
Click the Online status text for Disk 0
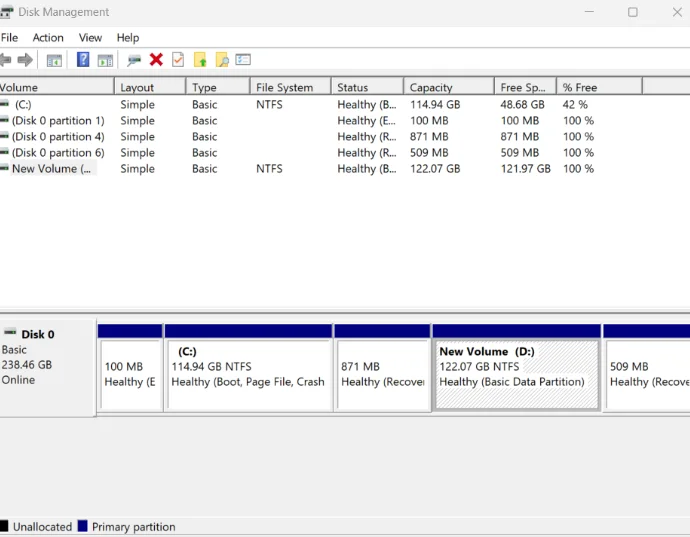click(x=18, y=380)
